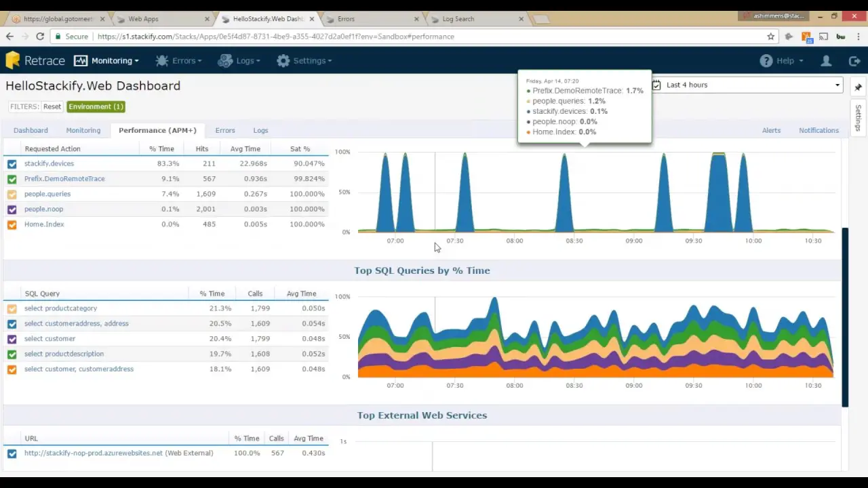Click the cast icon in browser toolbar
The width and height of the screenshot is (868, 488).
tap(823, 36)
